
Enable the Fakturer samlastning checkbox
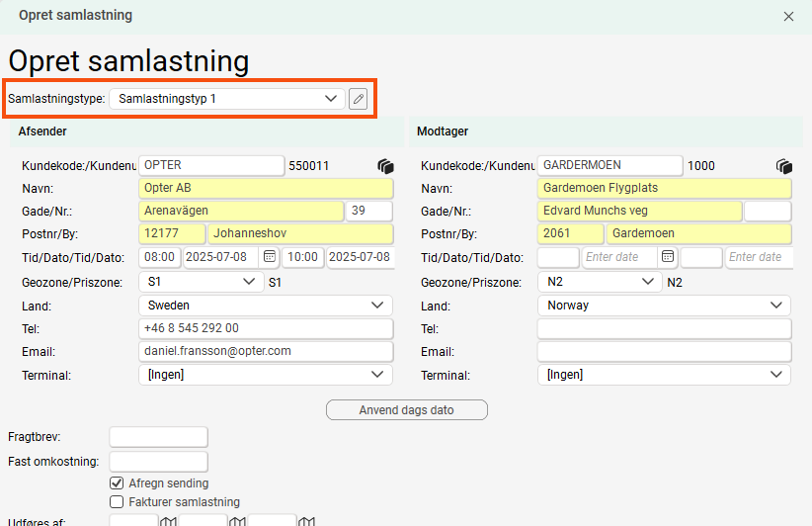pyautogui.click(x=117, y=502)
